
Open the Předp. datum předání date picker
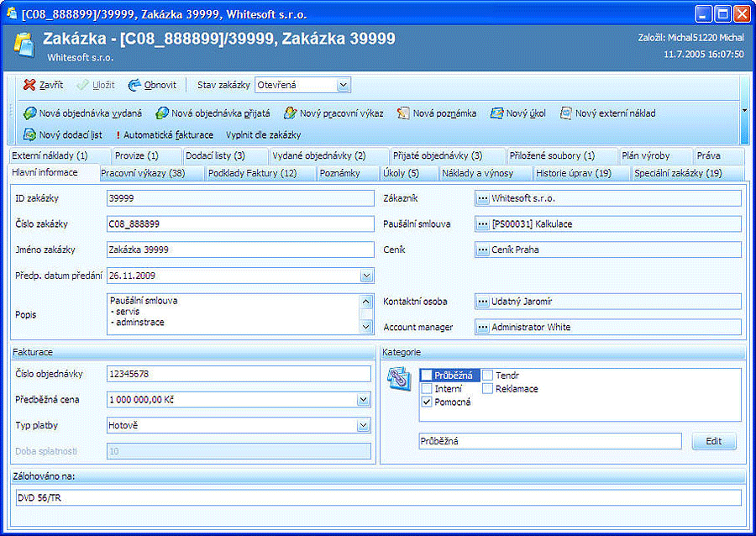click(366, 276)
